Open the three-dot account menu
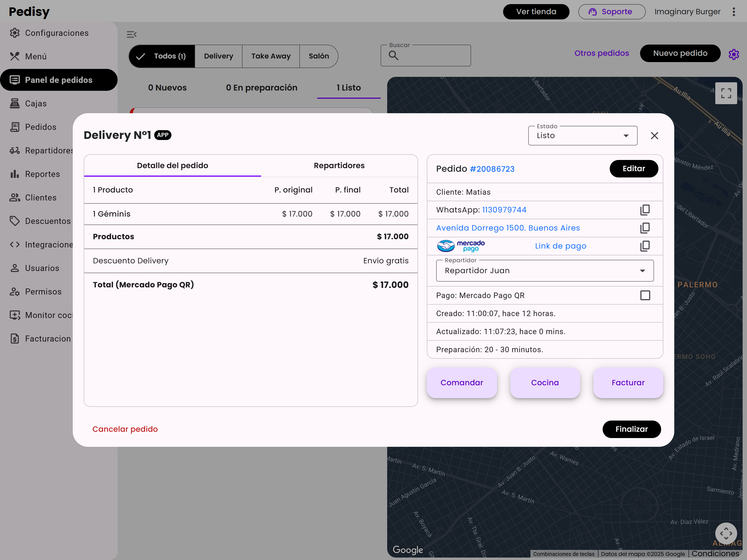The height and width of the screenshot is (560, 747). pos(734,12)
